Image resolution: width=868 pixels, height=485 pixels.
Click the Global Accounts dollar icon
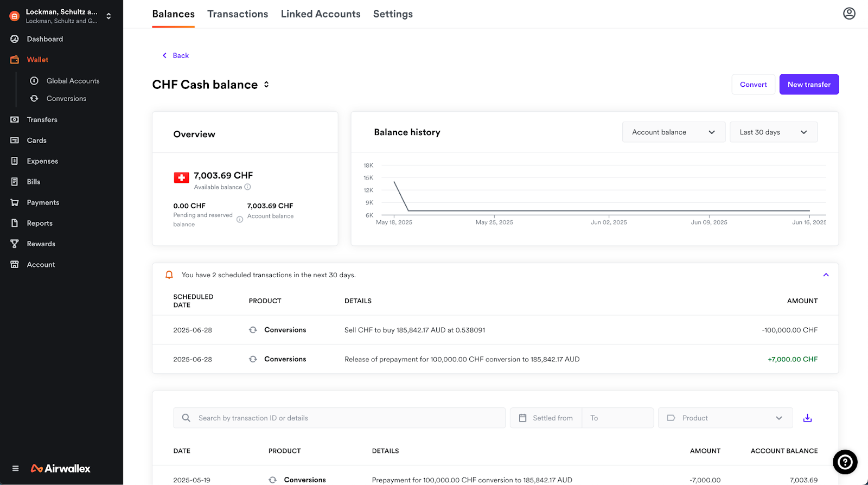point(34,81)
